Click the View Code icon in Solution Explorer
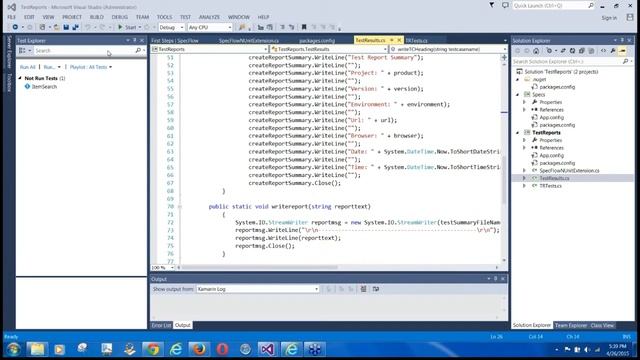Screen dimensions: 640x360 [603, 51]
